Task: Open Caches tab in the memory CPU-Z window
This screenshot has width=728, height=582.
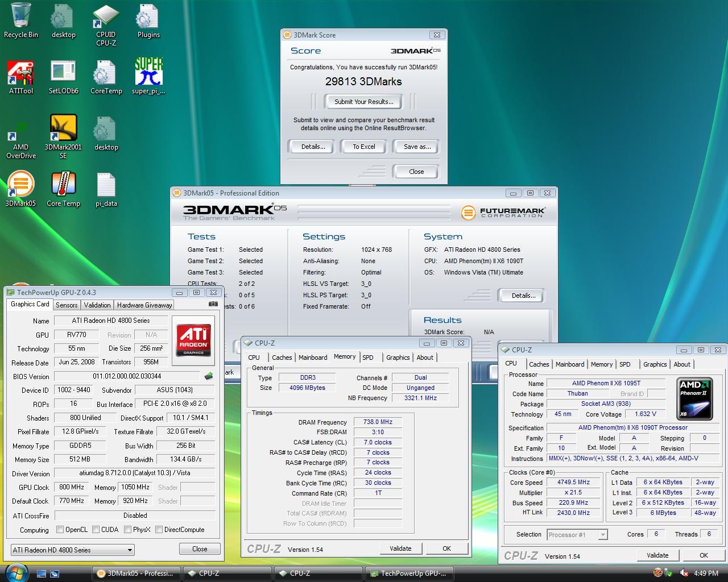Action: pos(282,357)
